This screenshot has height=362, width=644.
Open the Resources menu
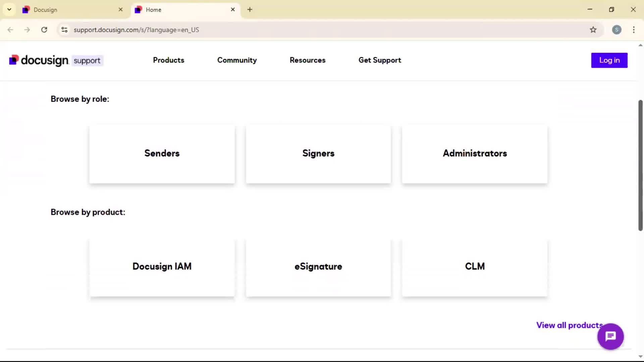pyautogui.click(x=308, y=60)
